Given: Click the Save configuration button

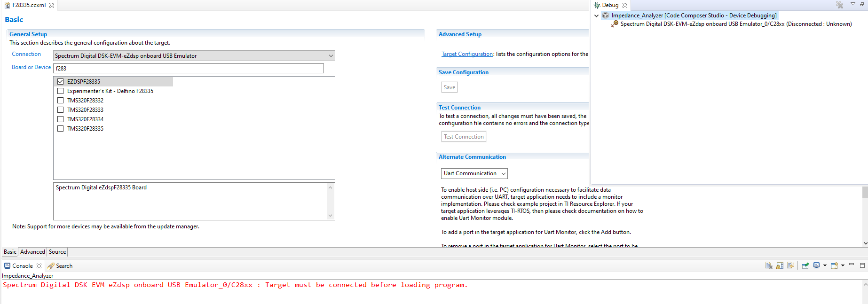Looking at the screenshot, I should [450, 87].
